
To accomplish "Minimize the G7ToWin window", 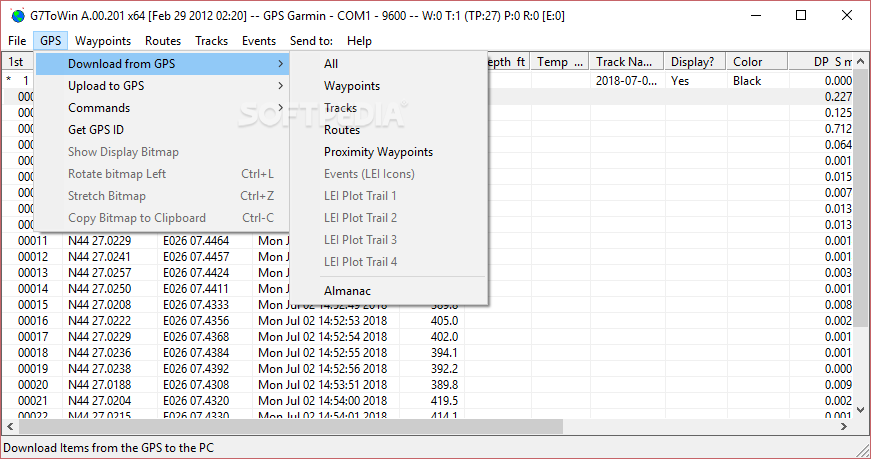I will 755,15.
